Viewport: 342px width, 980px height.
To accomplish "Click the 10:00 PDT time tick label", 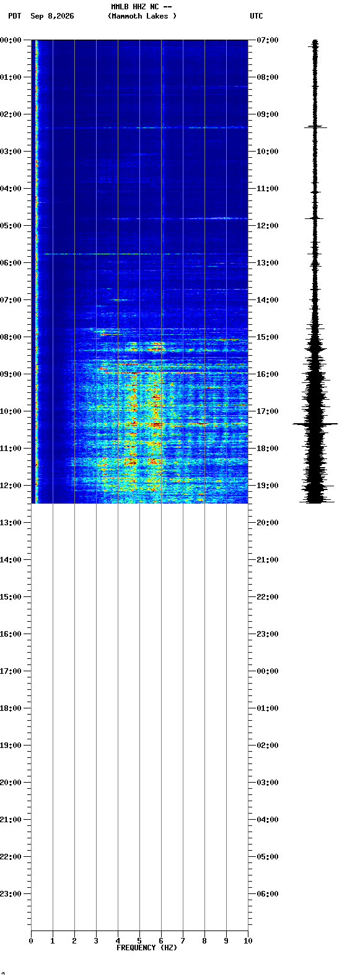I will [11, 411].
